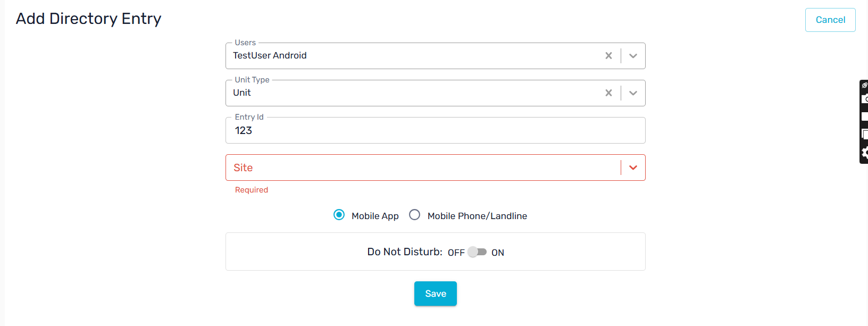Select the Mobile Phone/Landline radio button
The height and width of the screenshot is (326, 868).
415,215
